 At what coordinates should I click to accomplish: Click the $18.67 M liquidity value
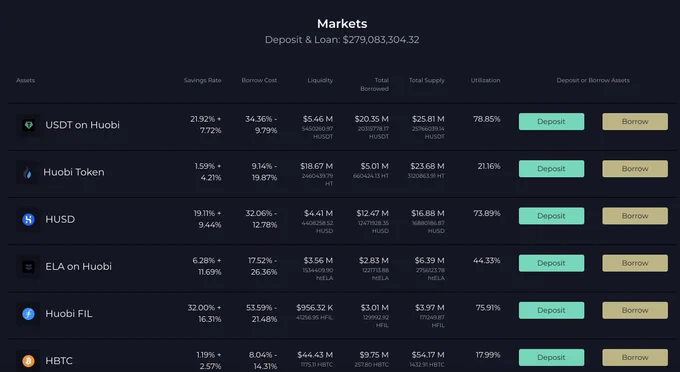(317, 166)
